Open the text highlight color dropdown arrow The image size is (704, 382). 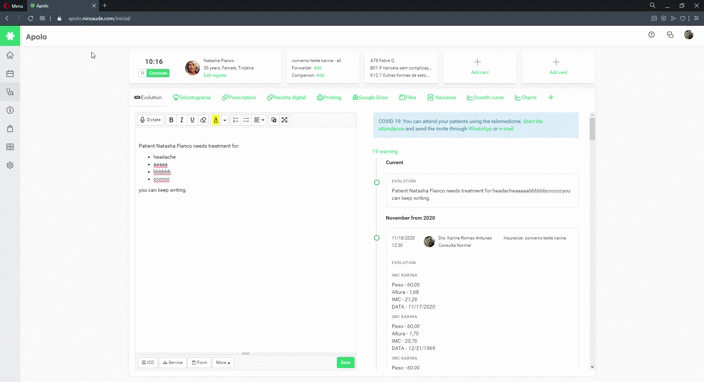pyautogui.click(x=224, y=120)
